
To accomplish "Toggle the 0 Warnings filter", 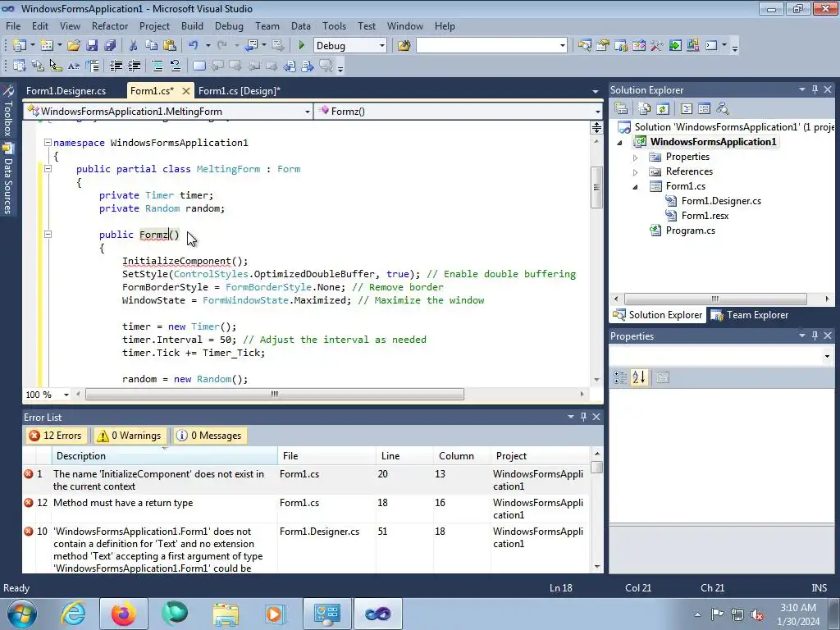I will (x=129, y=436).
